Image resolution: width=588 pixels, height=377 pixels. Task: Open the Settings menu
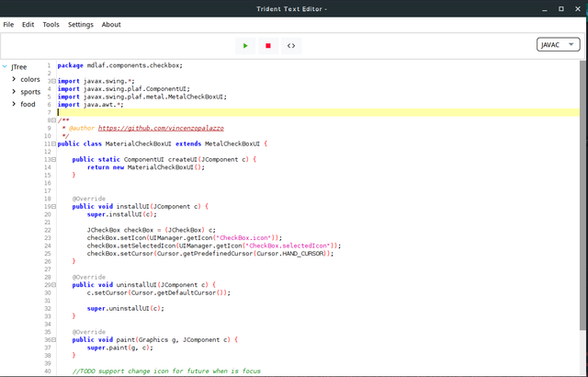pos(81,25)
